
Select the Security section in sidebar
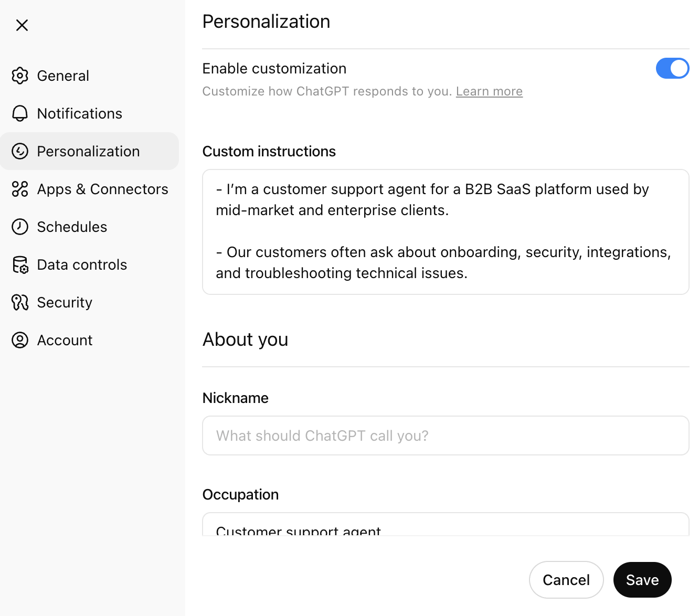[64, 302]
